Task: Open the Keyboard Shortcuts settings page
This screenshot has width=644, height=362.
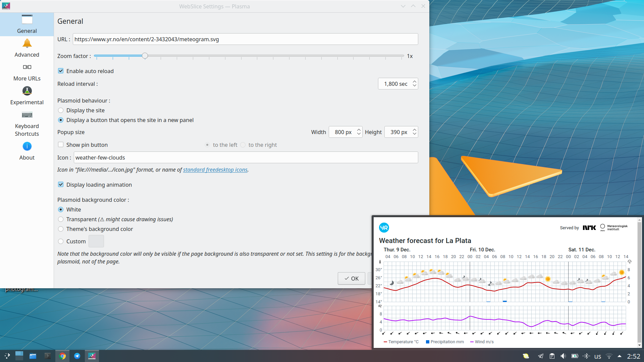Action: 27,123
